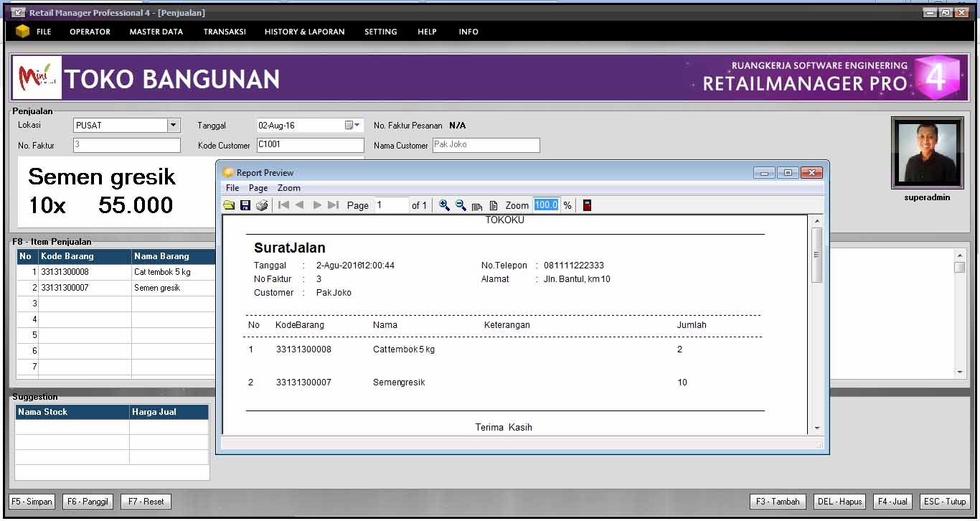This screenshot has height=521, width=980.
Task: Click the superadmin profile photo
Action: (927, 153)
